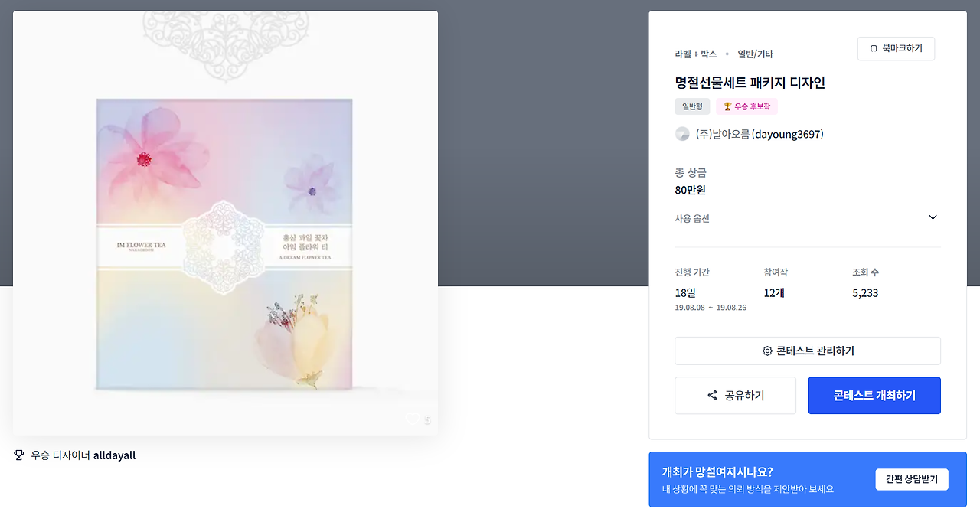
Task: Toggle the 북마크하기 bookmark button
Action: [x=896, y=48]
